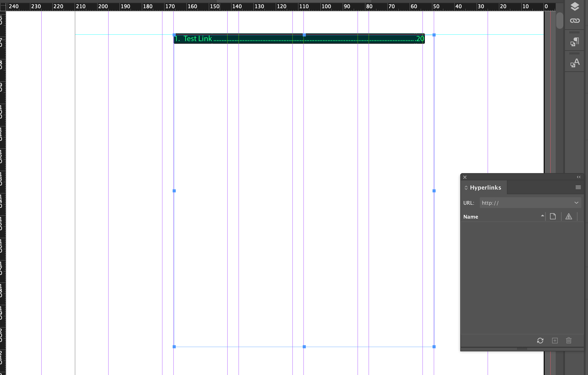Viewport: 588px width, 375px height.
Task: Click the ruler origin corner box
Action: pos(3,6)
